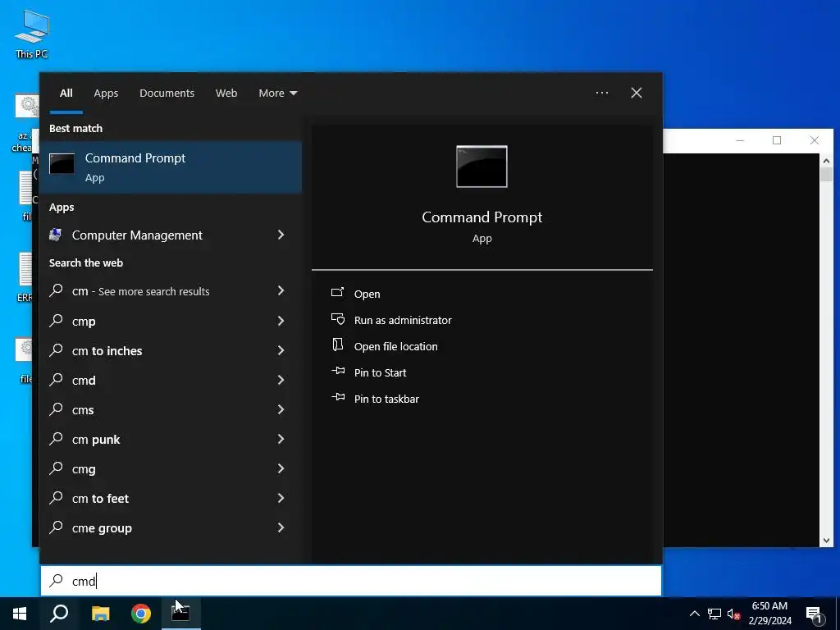Click the Open action icon

(337, 293)
